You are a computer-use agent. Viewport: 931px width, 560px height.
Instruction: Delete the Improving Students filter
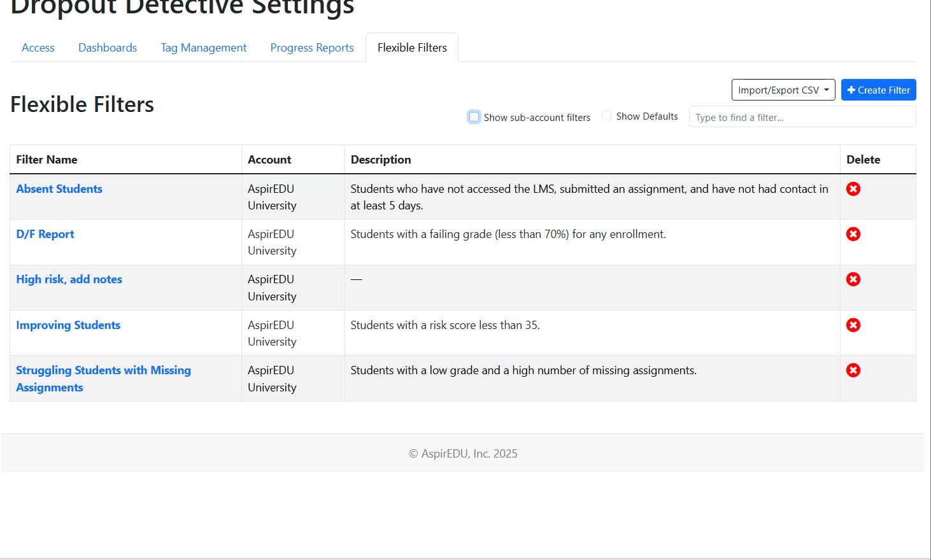tap(853, 325)
